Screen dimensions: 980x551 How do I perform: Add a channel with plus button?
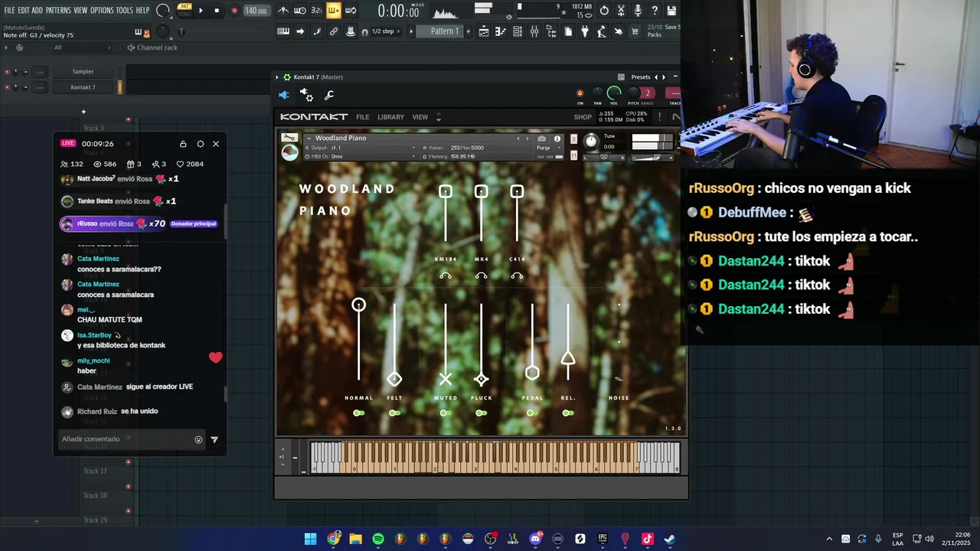[83, 112]
